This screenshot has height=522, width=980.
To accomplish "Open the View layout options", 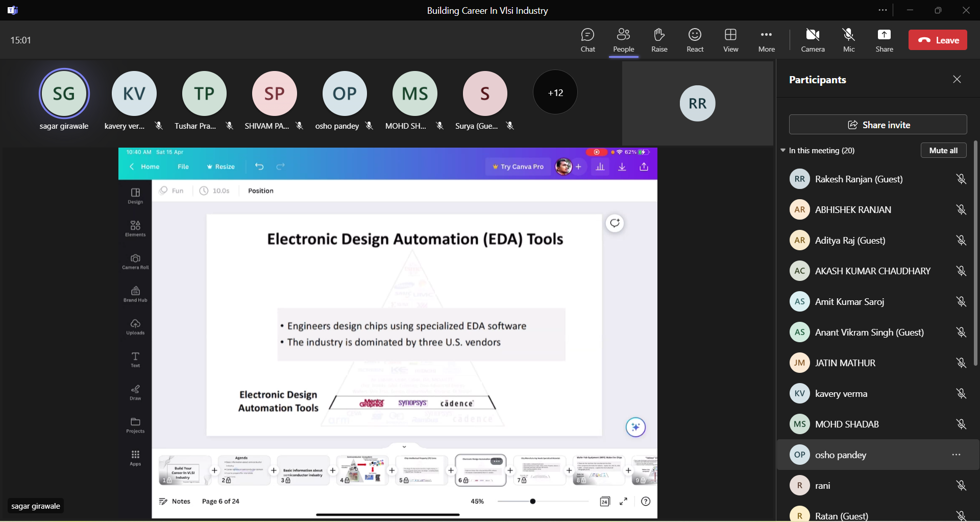I will pyautogui.click(x=730, y=40).
